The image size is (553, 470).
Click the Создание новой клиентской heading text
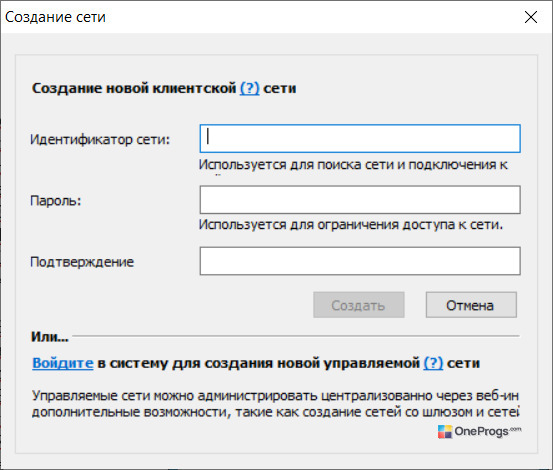click(x=134, y=88)
